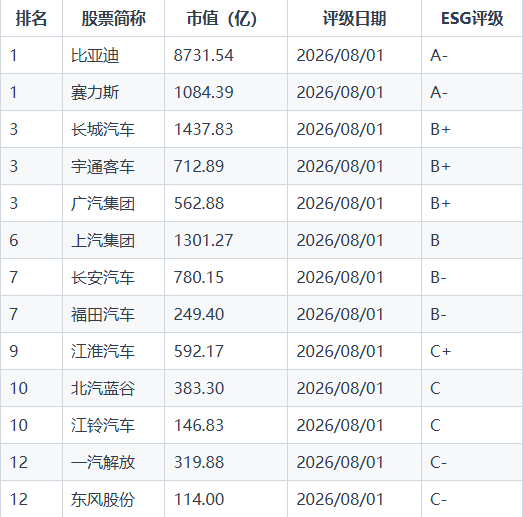Click market value 319.88
Screen dimensions: 523x517
tap(199, 463)
